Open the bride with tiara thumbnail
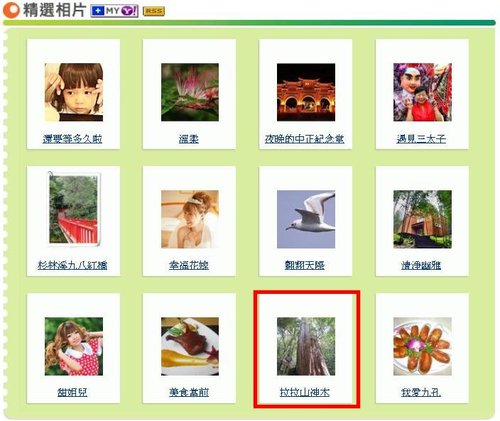The width and height of the screenshot is (500, 421). 190,219
